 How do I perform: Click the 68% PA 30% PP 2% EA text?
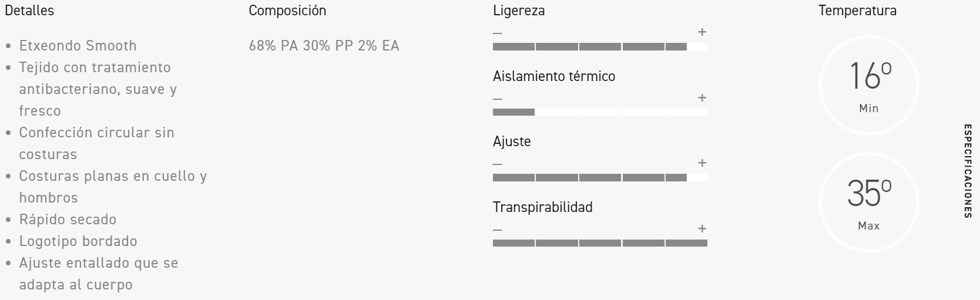click(x=324, y=46)
